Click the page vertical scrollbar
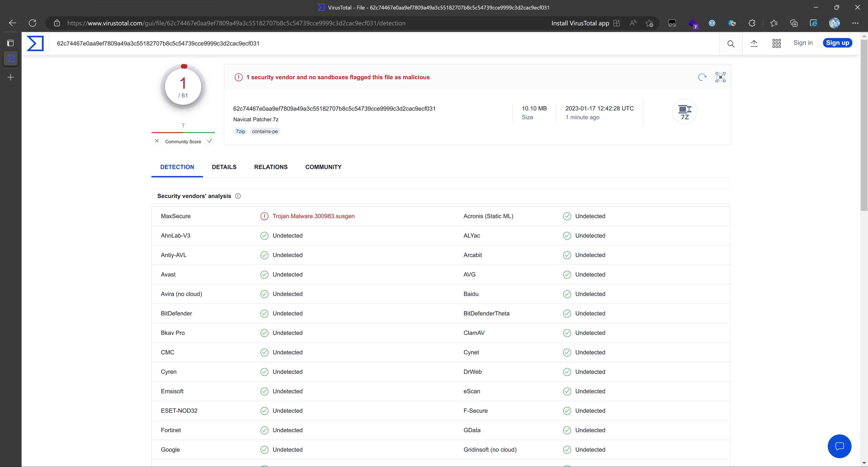The width and height of the screenshot is (868, 467). [x=864, y=125]
